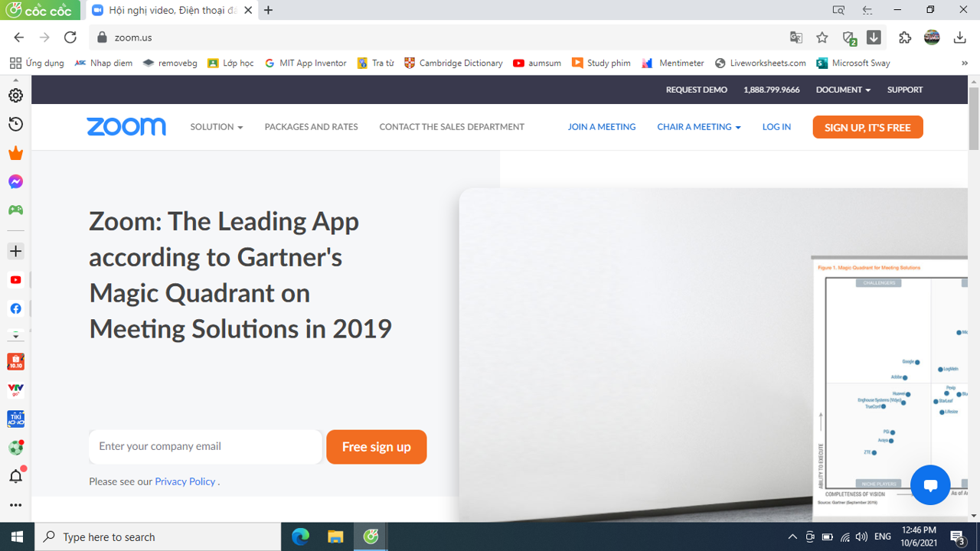The width and height of the screenshot is (980, 551).
Task: Click the orange crown icon in sidebar
Action: click(15, 153)
